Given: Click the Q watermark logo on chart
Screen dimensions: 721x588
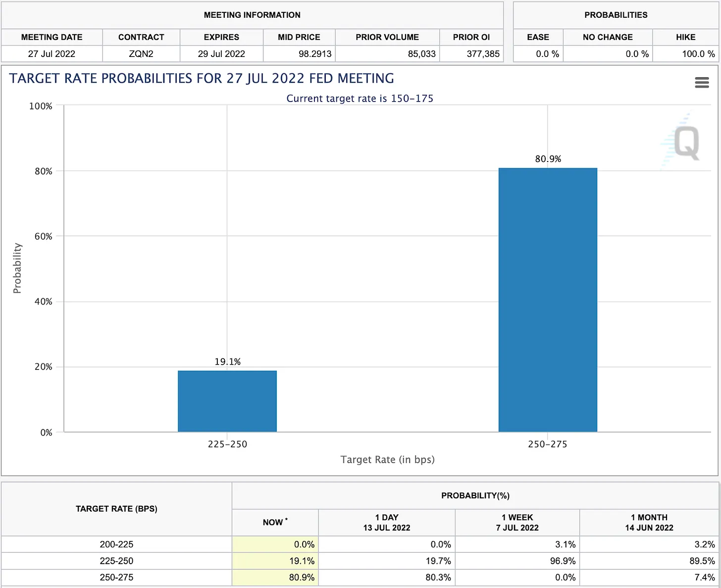Looking at the screenshot, I should 686,143.
